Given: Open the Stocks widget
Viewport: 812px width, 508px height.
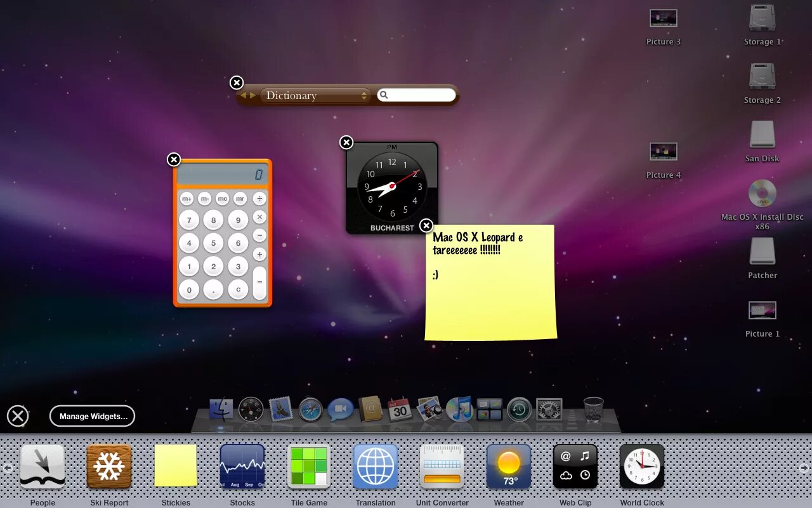Looking at the screenshot, I should (x=242, y=467).
